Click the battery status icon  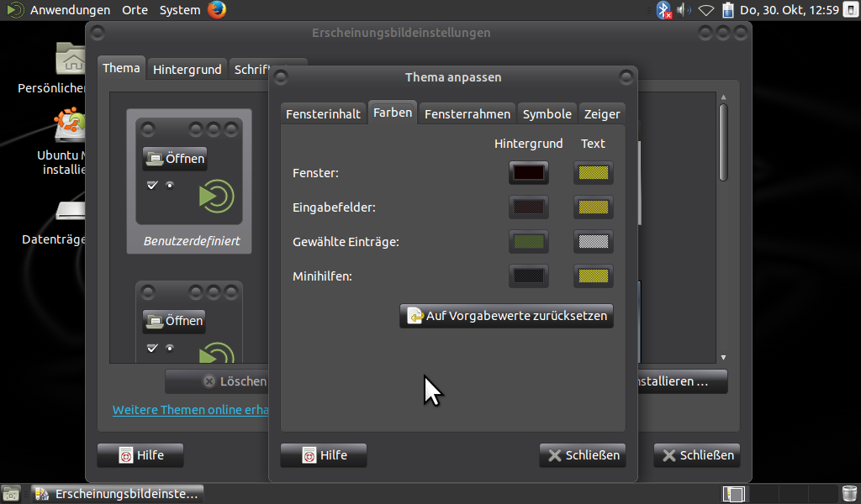click(x=727, y=10)
